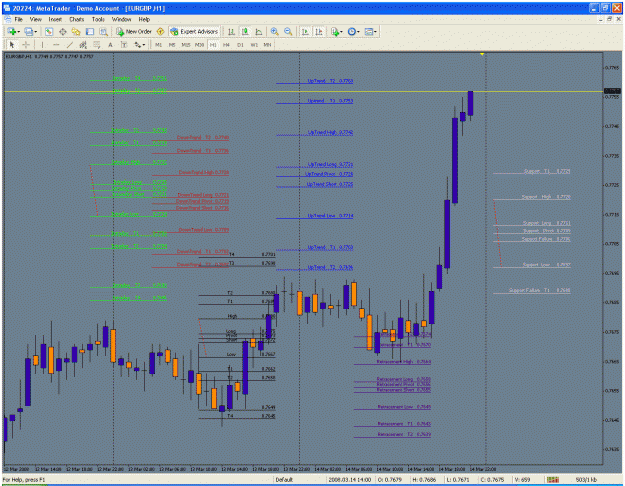
Task: Launch MetaEditor yellow diamond icon
Action: [x=161, y=31]
